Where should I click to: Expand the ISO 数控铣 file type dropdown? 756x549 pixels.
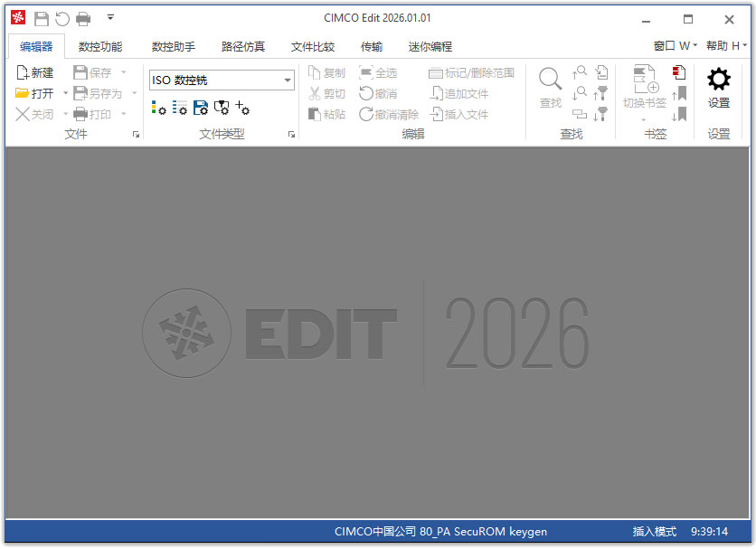pyautogui.click(x=288, y=80)
